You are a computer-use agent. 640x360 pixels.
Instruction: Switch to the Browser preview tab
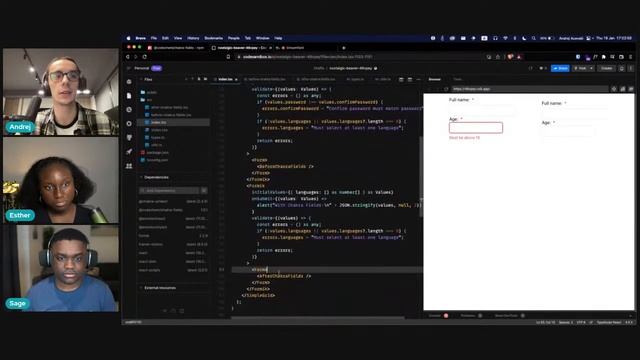pos(434,79)
